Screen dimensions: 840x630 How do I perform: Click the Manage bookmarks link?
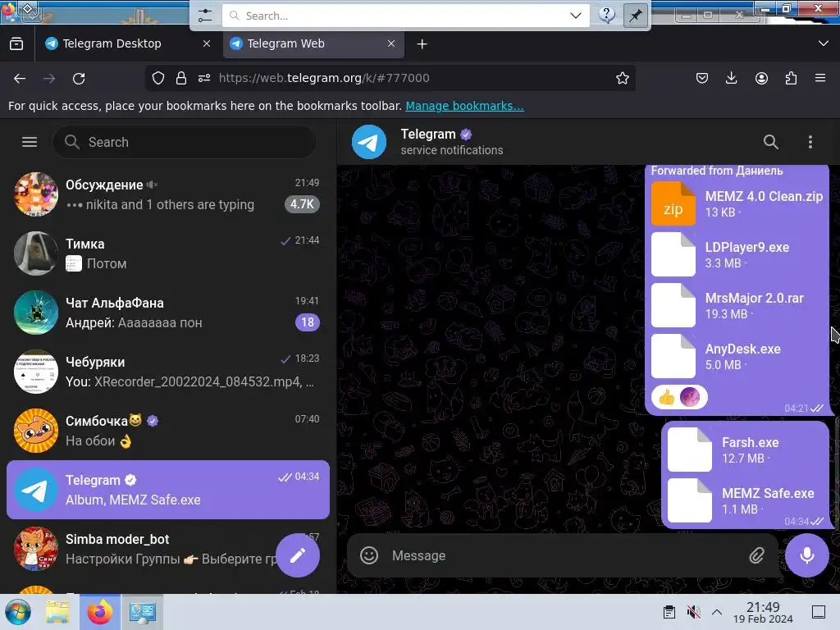pyautogui.click(x=464, y=106)
